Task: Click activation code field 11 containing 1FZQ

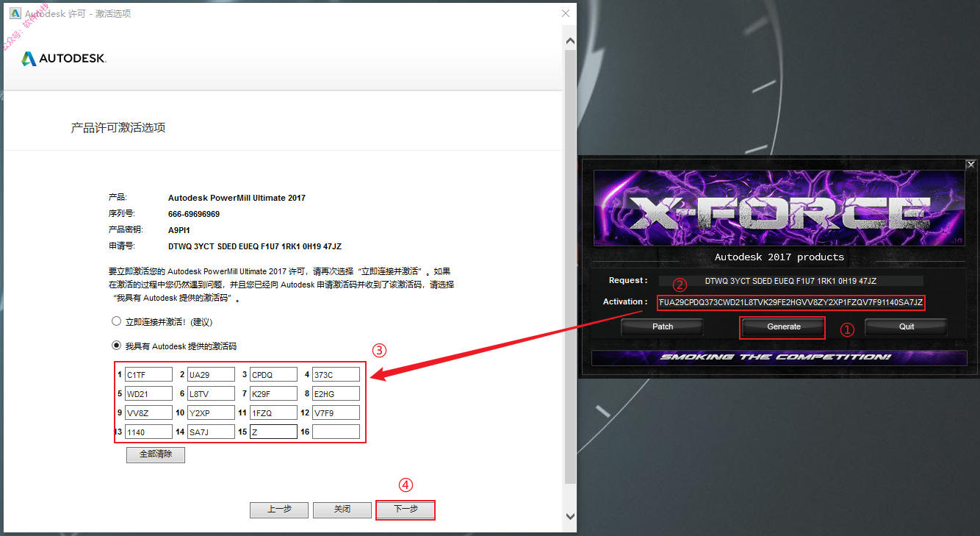Action: tap(273, 412)
